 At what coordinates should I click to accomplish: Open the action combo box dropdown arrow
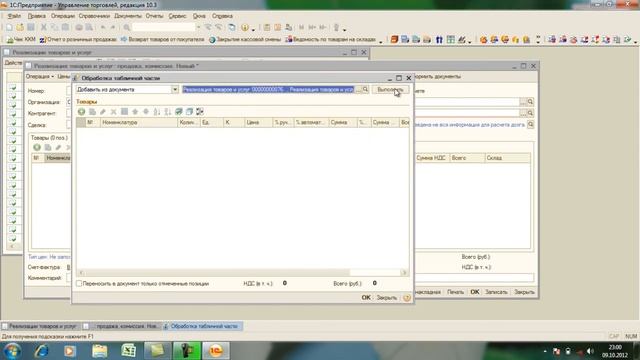(175, 89)
